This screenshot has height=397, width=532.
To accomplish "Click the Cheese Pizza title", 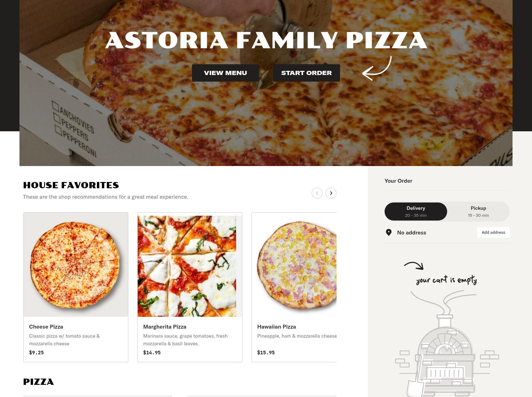I will 46,326.
